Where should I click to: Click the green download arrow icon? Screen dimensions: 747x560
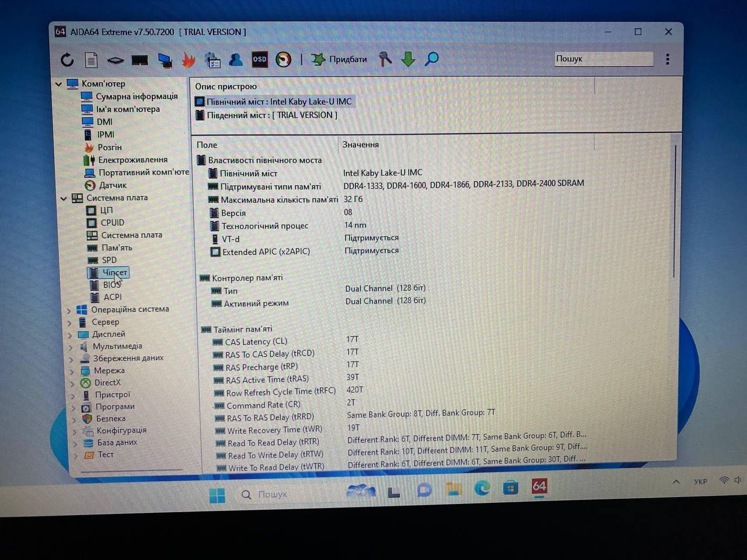(x=409, y=58)
